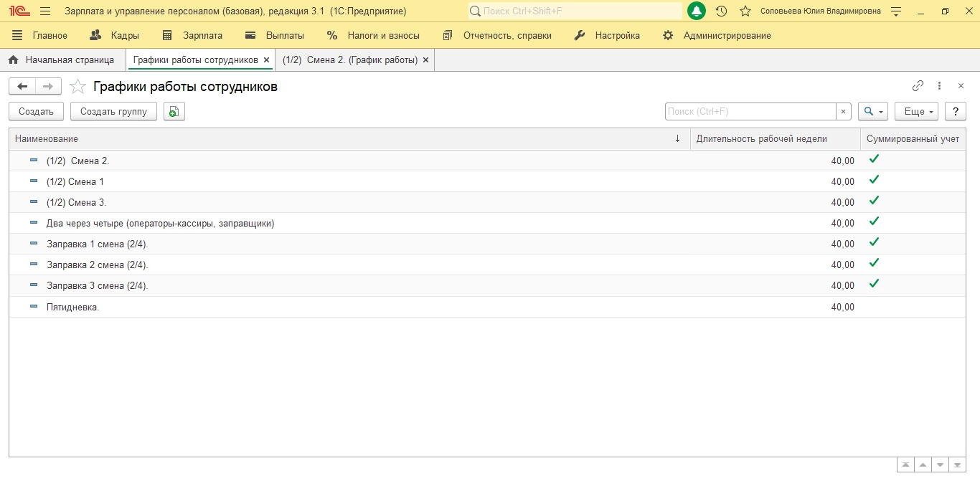The width and height of the screenshot is (980, 481).
Task: Click the checkmark in Заправка 2 смена row
Action: click(873, 263)
